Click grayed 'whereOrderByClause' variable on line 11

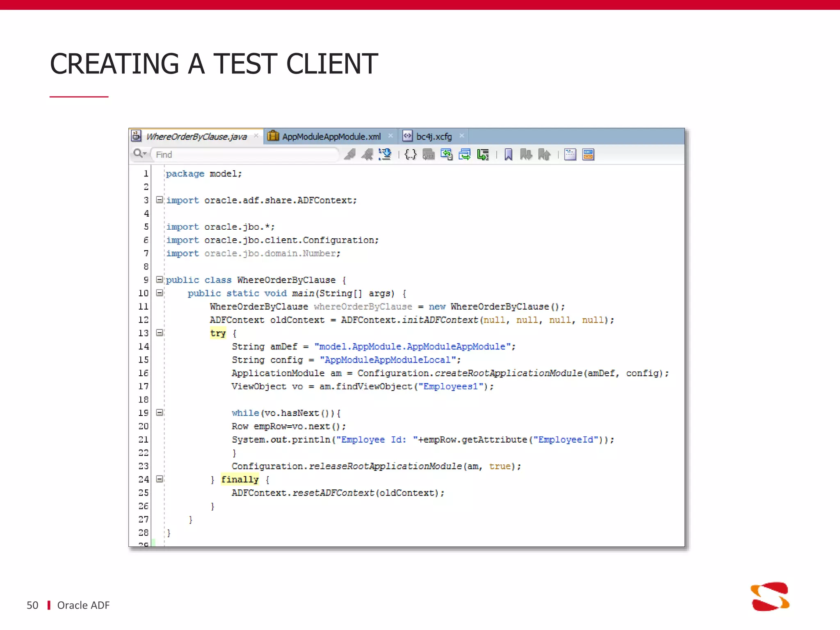(363, 307)
